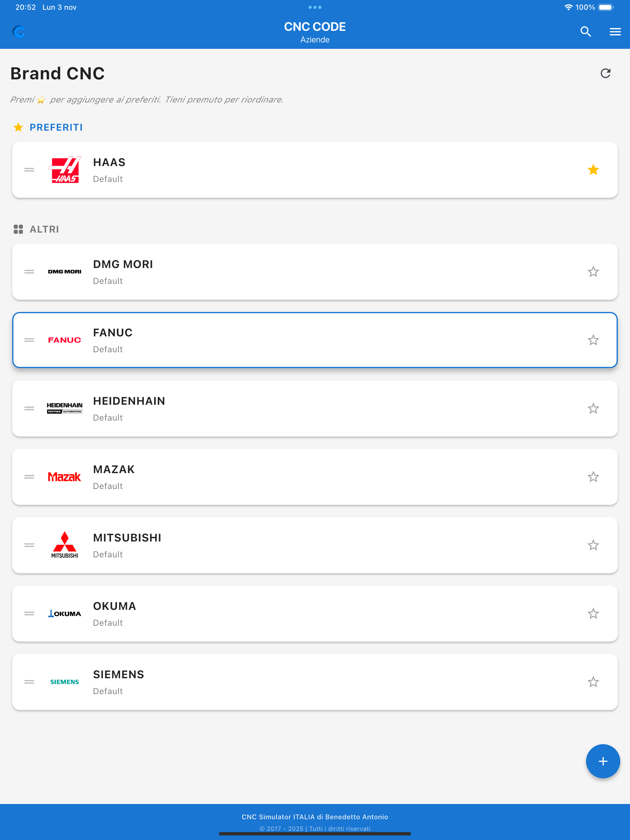
Task: Add a new brand with plus button
Action: [x=603, y=761]
